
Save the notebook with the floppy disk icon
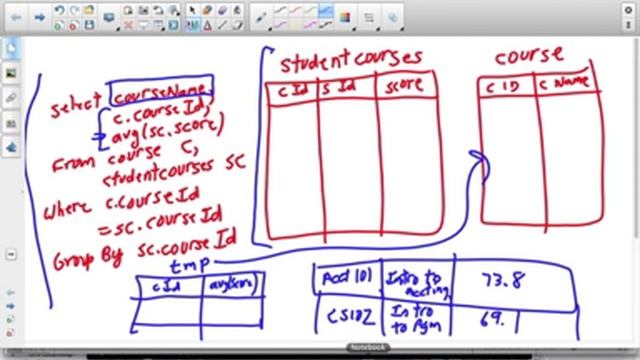coord(89,25)
